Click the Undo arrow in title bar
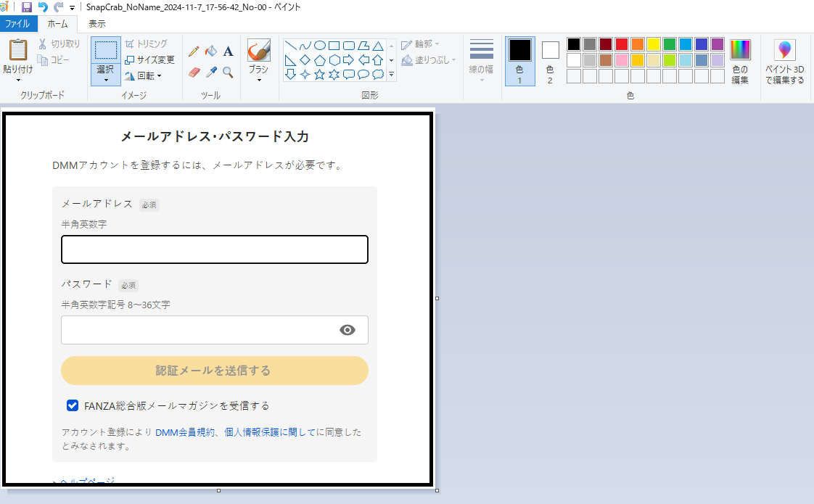Viewport: 814px width, 504px height. [x=43, y=7]
